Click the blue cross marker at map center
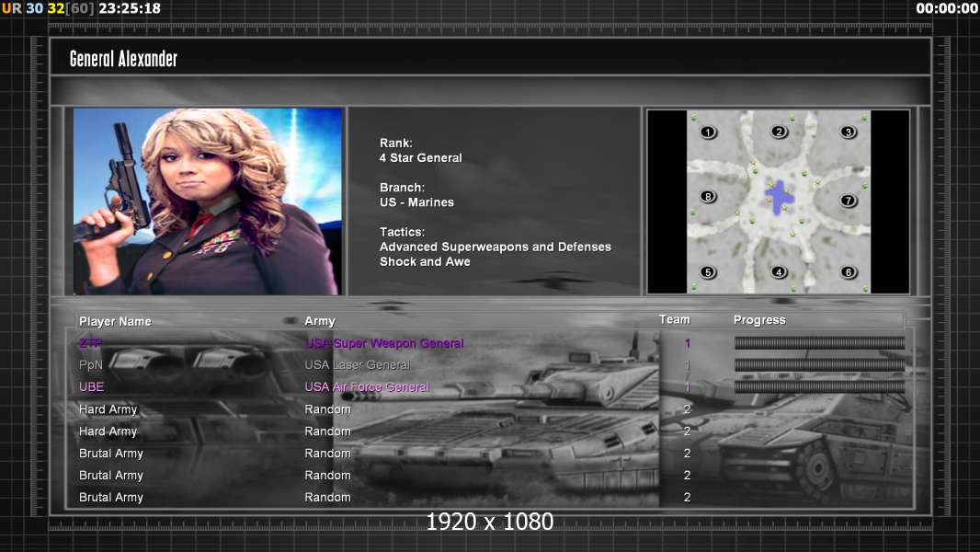Viewport: 980px width, 552px height. pyautogui.click(x=780, y=198)
